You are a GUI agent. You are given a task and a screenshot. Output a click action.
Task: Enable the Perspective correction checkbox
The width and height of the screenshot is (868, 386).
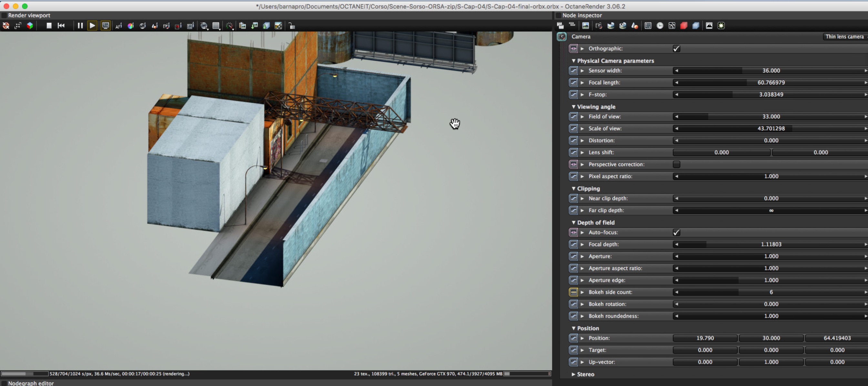[676, 164]
